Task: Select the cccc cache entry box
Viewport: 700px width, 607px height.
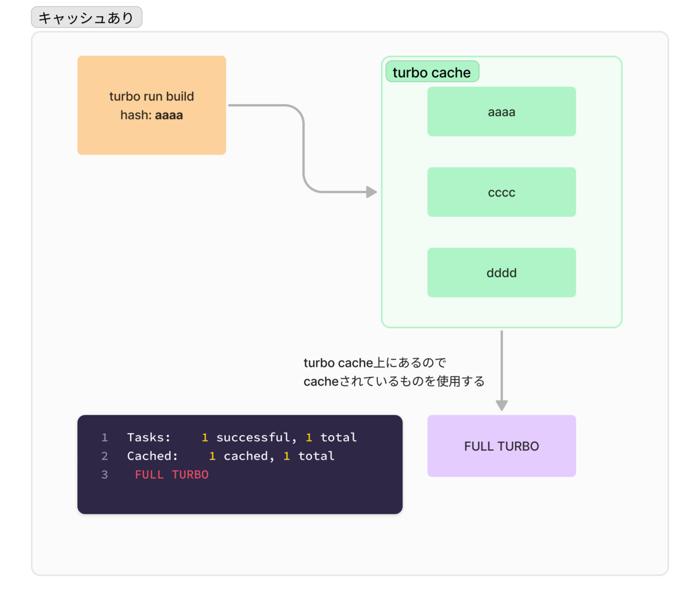Action: (502, 192)
